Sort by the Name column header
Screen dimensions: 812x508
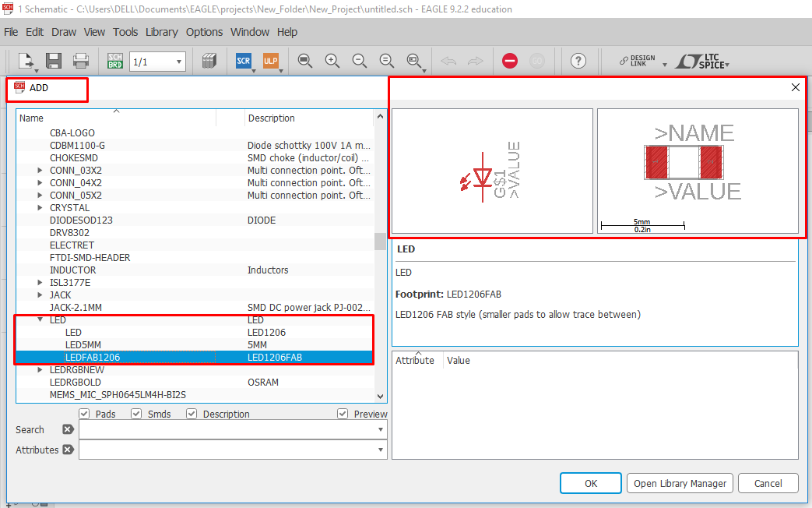coord(116,118)
